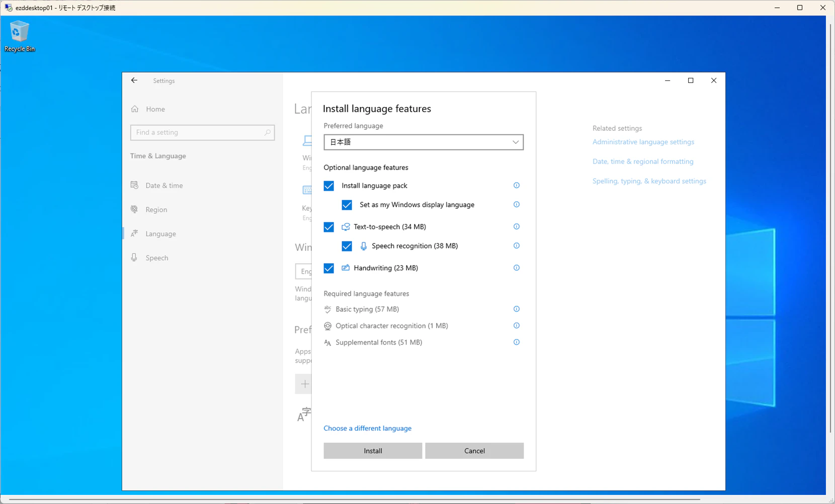Click the Install language features title
The width and height of the screenshot is (835, 504).
point(377,109)
